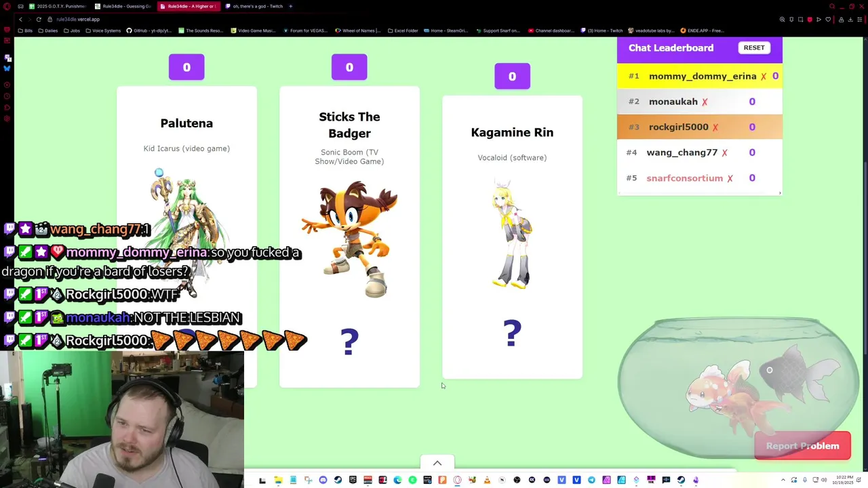Image resolution: width=868 pixels, height=488 pixels.
Task: Show hidden tray icons with the caret
Action: [783, 480]
